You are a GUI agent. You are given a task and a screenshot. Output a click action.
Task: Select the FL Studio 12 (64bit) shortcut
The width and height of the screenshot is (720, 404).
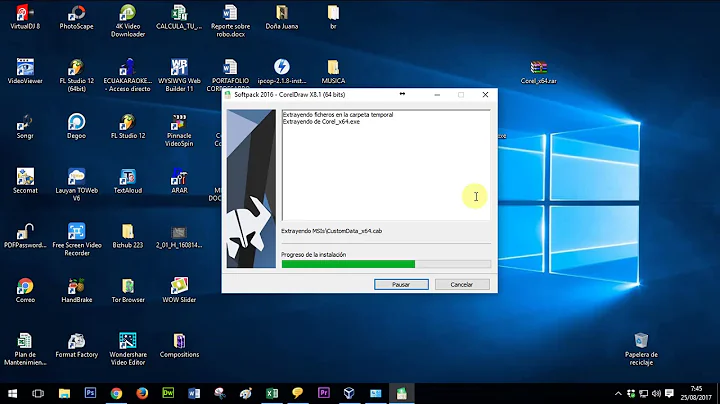[x=77, y=75]
